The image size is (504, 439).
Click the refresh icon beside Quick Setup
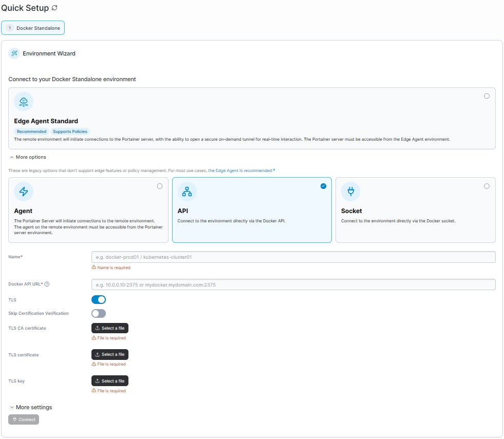(x=54, y=8)
